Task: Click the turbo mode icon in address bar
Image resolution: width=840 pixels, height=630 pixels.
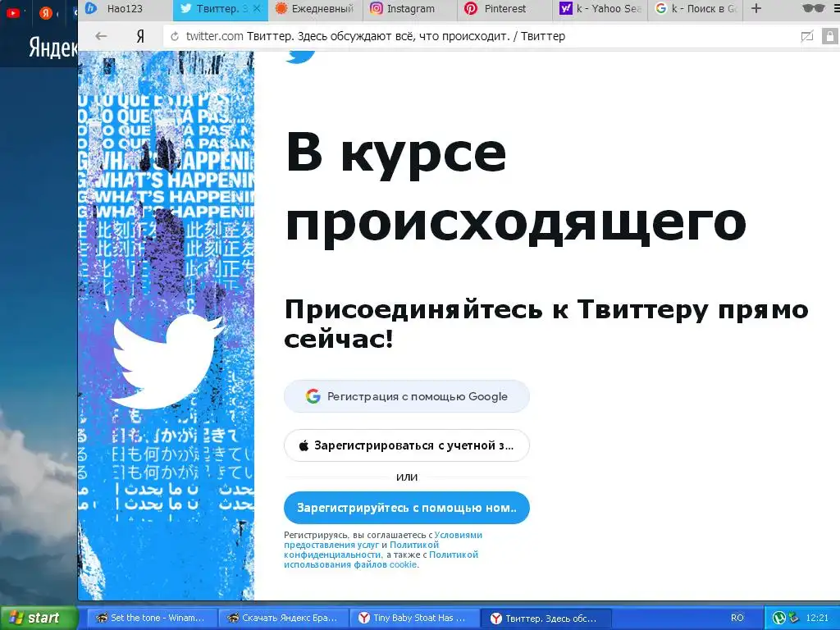Action: [807, 36]
